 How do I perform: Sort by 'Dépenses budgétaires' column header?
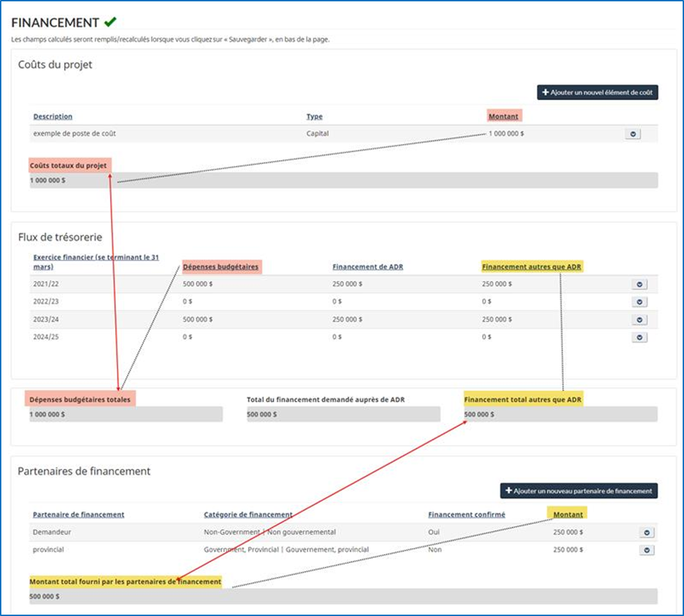[x=221, y=266]
